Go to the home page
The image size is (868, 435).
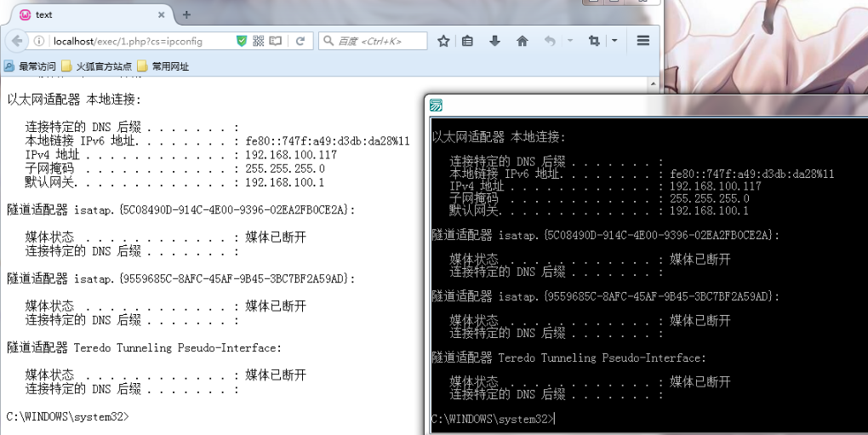pos(522,41)
